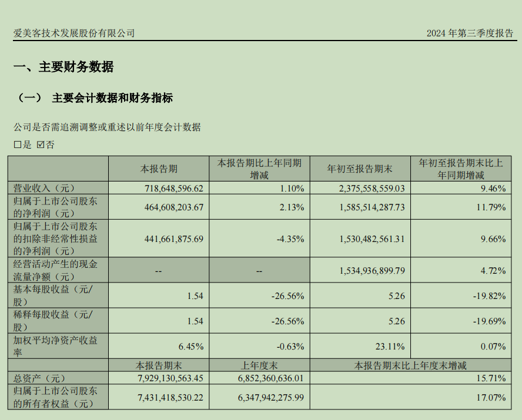The image size is (522, 420).
Task: Select row label 总资产（元）
Action: [39, 378]
